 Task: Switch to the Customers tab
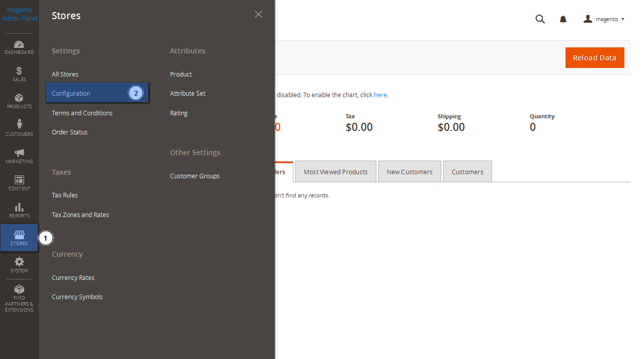pyautogui.click(x=467, y=172)
